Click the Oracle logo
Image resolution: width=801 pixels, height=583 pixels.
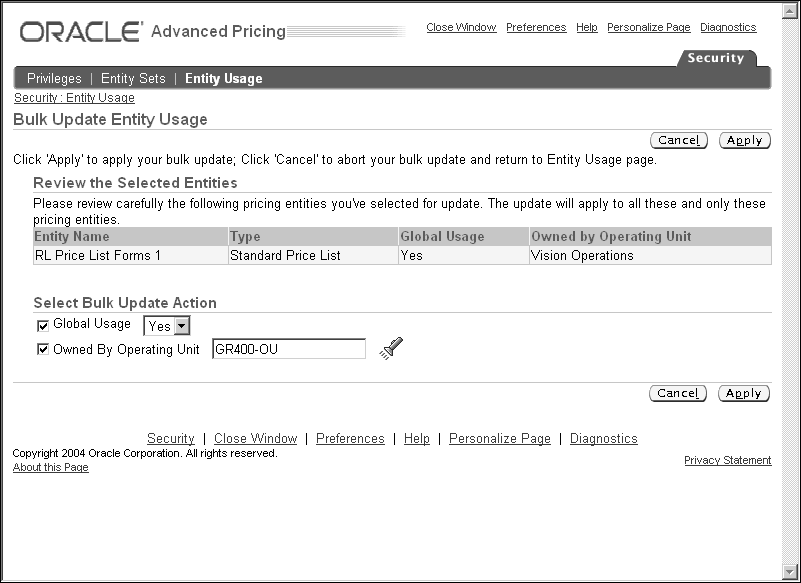click(81, 32)
